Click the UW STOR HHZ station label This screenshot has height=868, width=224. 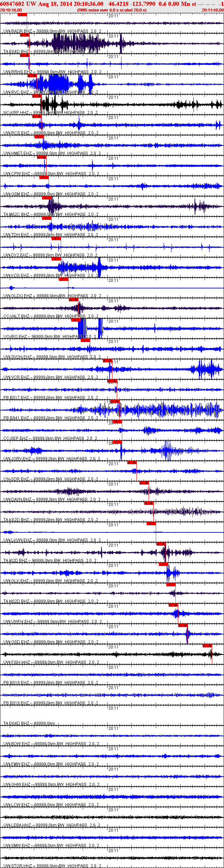[17, 866]
